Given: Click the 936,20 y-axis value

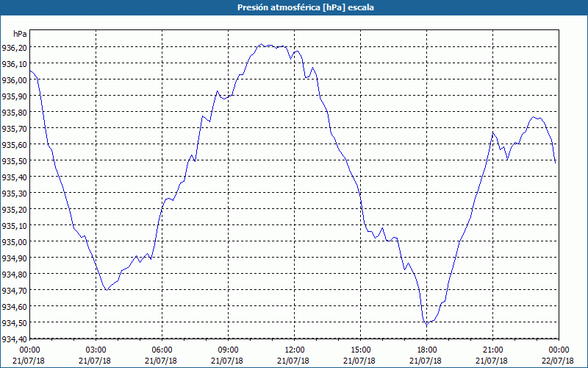Looking at the screenshot, I should pos(15,48).
